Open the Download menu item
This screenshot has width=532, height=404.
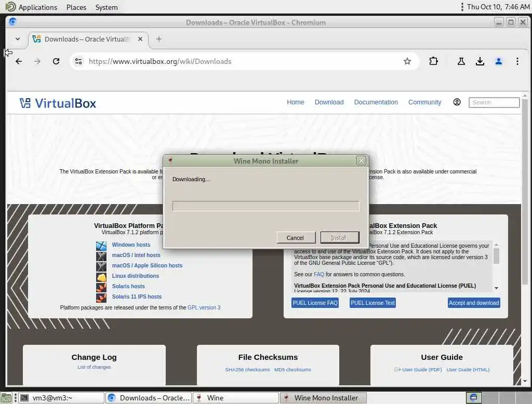[x=329, y=102]
